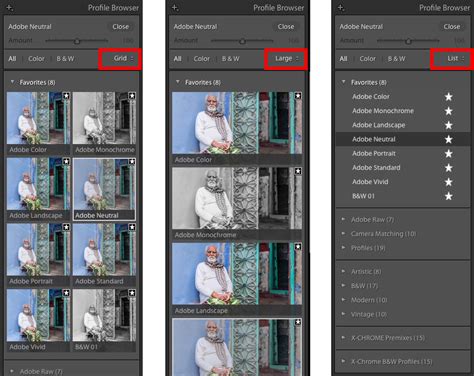The width and height of the screenshot is (474, 376).
Task: Click star next to Adobe Monochrome in list
Action: [x=449, y=111]
